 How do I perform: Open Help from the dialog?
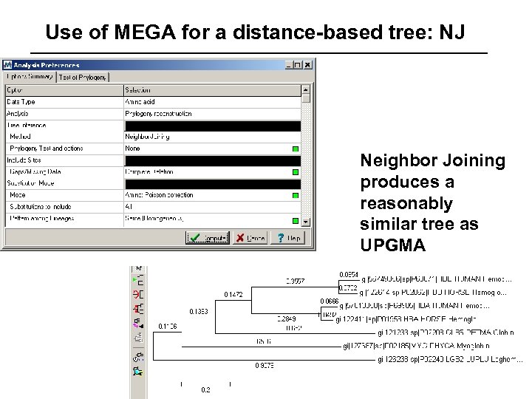(287, 238)
